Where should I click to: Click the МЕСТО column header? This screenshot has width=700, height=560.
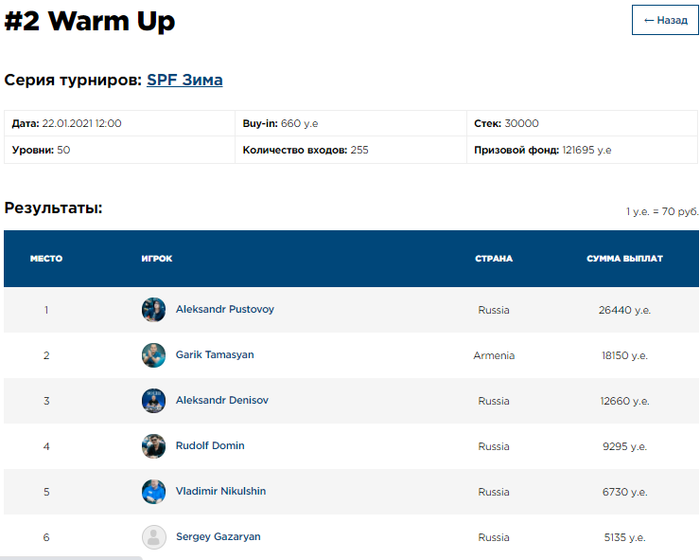[x=46, y=259]
